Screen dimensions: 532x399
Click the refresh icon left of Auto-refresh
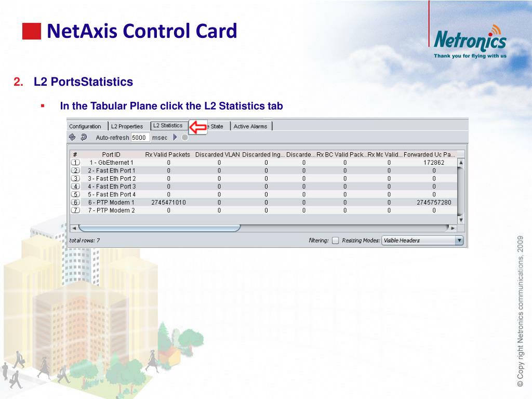[72, 137]
